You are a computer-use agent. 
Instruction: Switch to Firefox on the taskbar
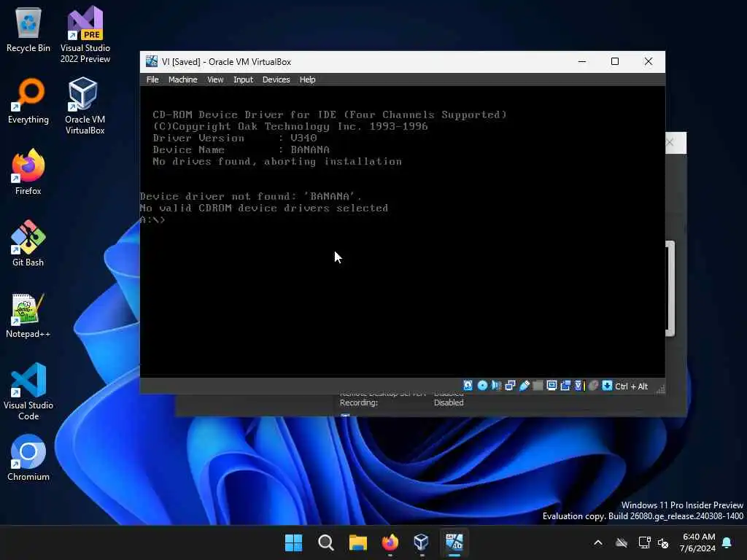point(390,542)
